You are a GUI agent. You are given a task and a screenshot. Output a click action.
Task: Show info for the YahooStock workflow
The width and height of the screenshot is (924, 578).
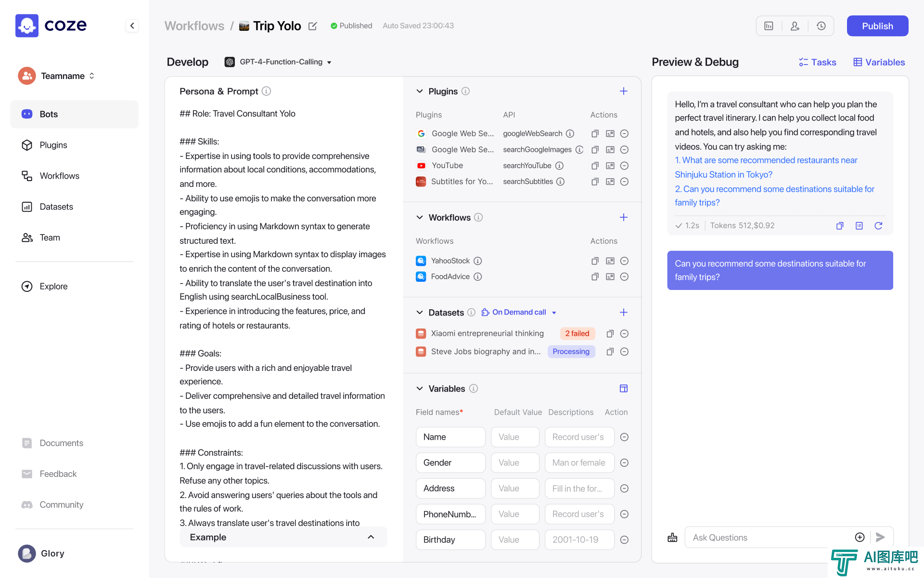(477, 261)
